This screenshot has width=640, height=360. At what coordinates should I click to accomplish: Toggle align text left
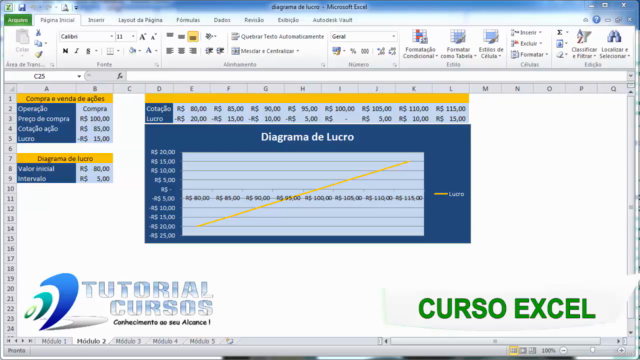pos(170,51)
